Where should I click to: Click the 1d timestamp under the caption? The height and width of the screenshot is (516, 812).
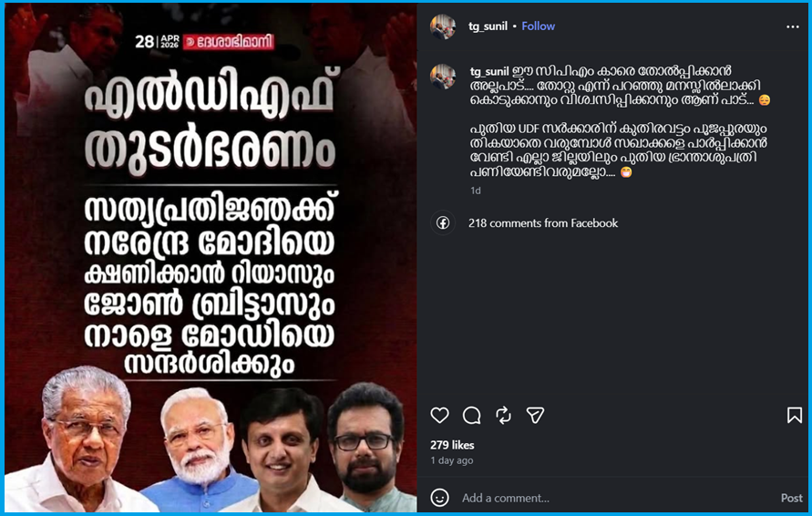pyautogui.click(x=476, y=191)
